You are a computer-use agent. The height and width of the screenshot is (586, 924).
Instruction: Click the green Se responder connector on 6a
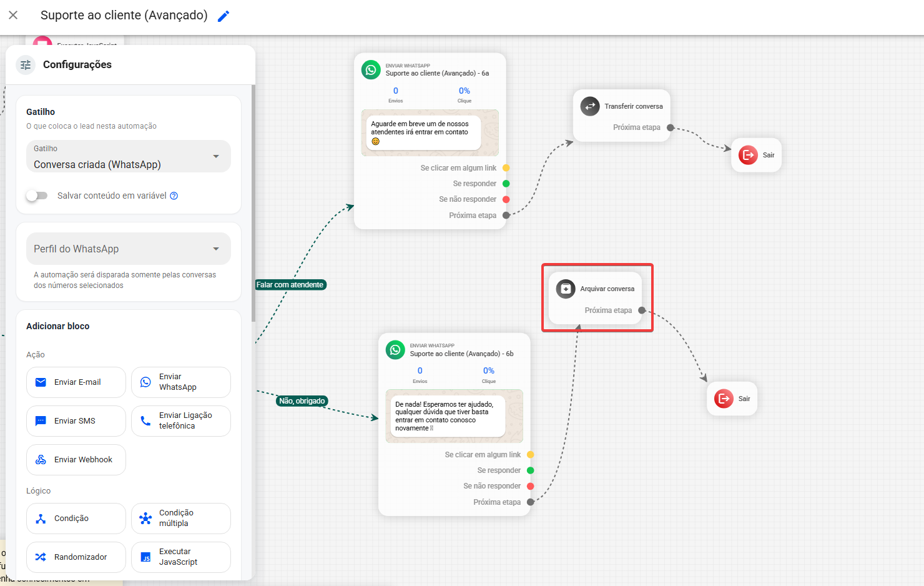(506, 184)
